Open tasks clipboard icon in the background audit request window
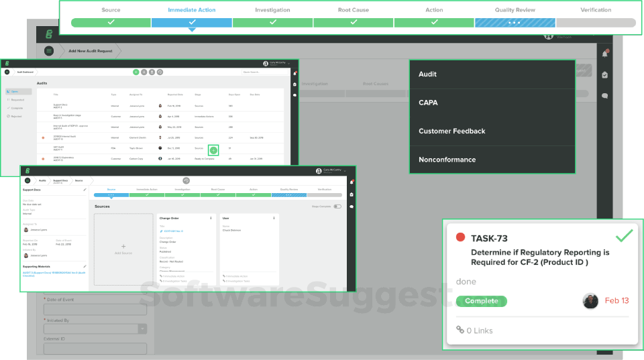This screenshot has height=360, width=644. pos(605,74)
